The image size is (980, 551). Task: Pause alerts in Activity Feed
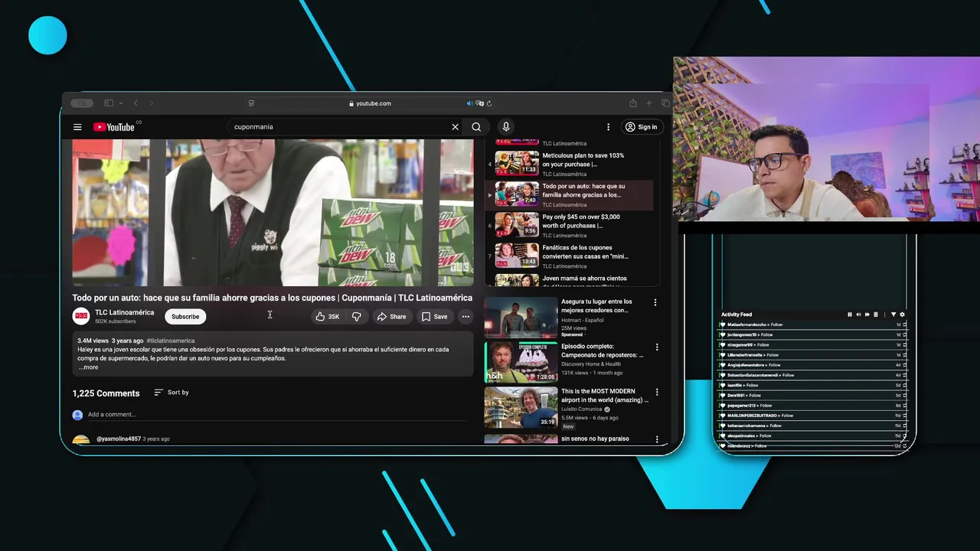(849, 315)
